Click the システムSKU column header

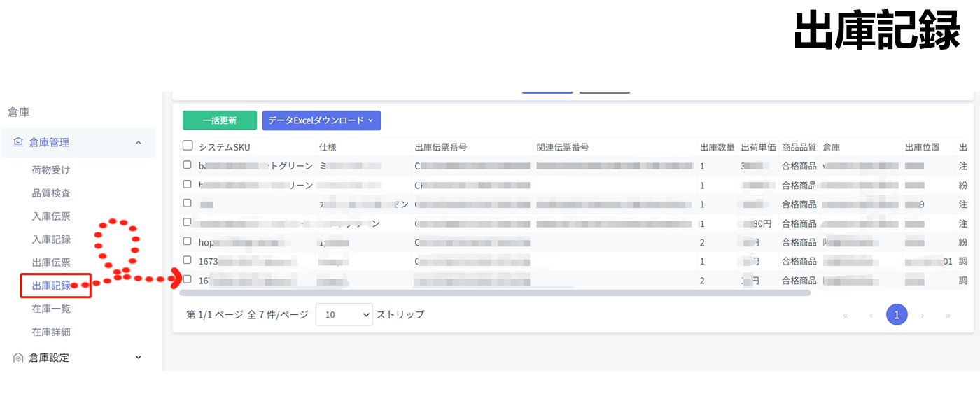(224, 147)
